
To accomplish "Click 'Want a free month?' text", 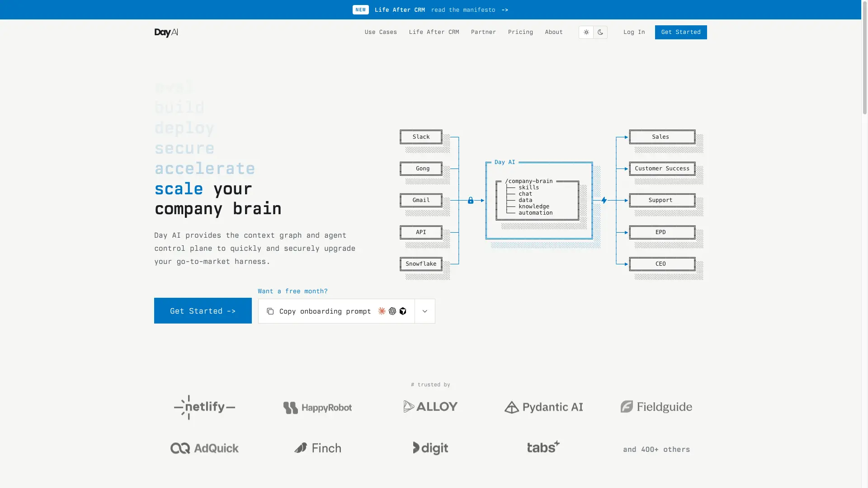I will [292, 291].
